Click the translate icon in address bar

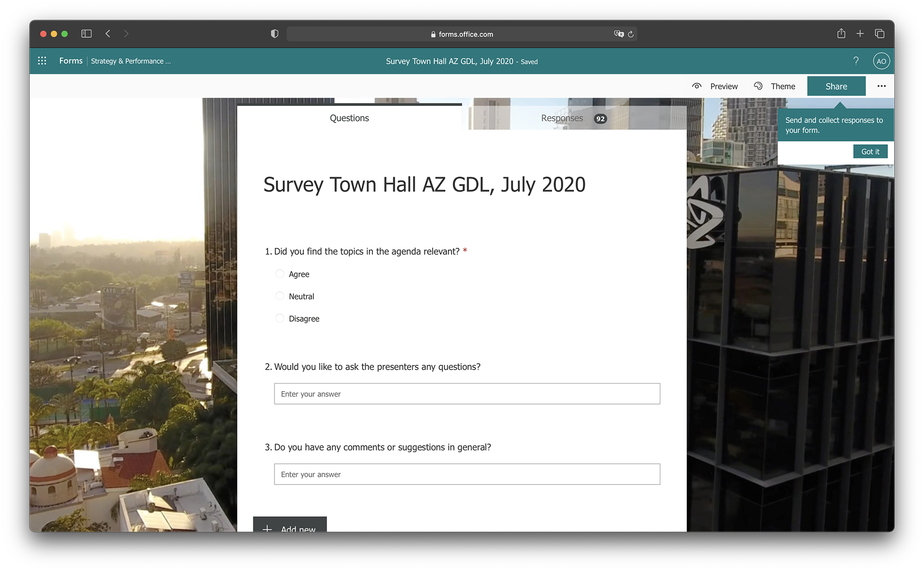click(x=619, y=34)
